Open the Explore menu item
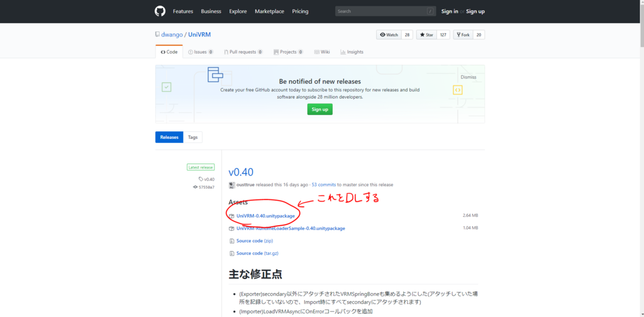The image size is (644, 317). [x=238, y=11]
